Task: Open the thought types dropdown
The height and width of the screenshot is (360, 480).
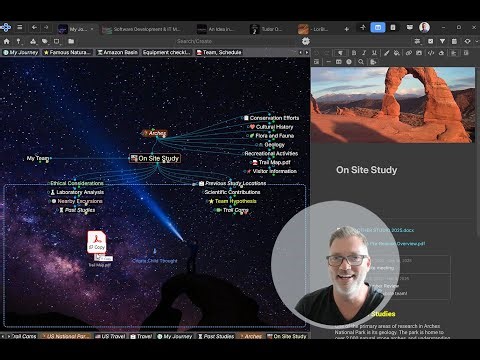Action: (x=33, y=41)
